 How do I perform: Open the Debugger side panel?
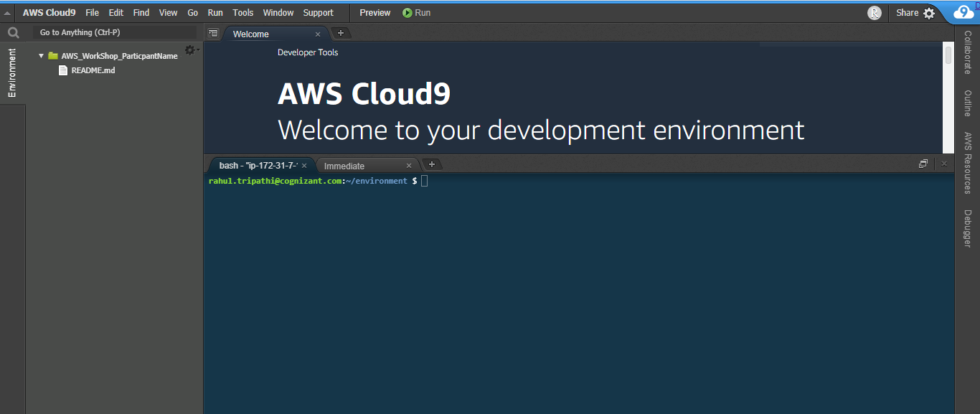(x=967, y=228)
